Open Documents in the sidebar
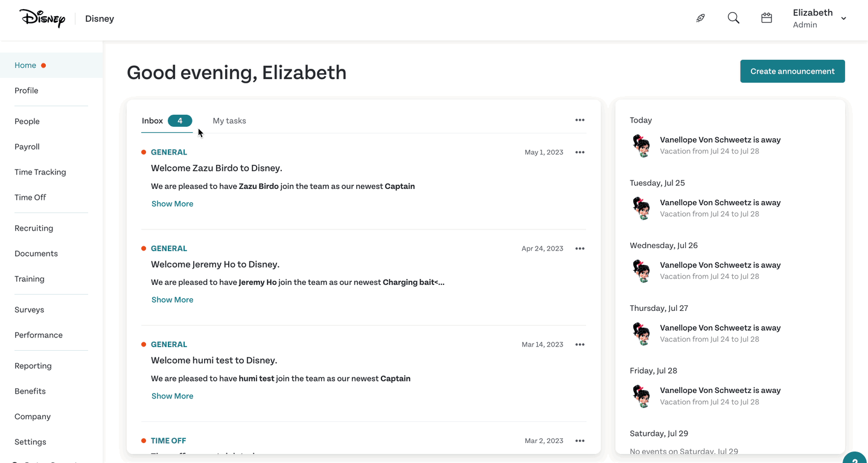Screen dimensions: 868x463 [x=36, y=254]
